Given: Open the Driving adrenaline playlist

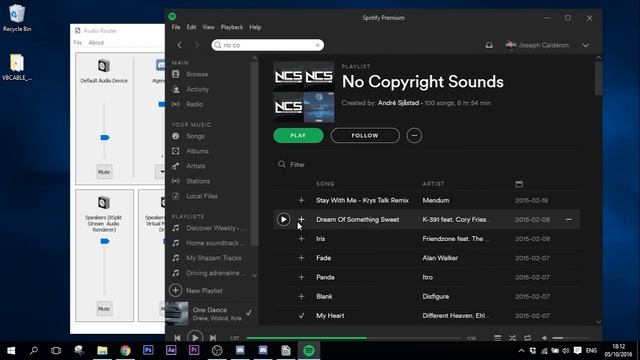Looking at the screenshot, I should 215,273.
